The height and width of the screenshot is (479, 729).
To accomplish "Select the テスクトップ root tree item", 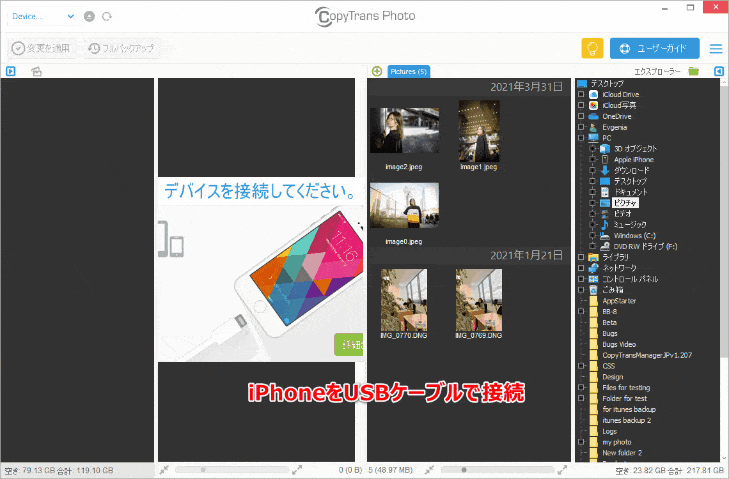I will click(607, 84).
